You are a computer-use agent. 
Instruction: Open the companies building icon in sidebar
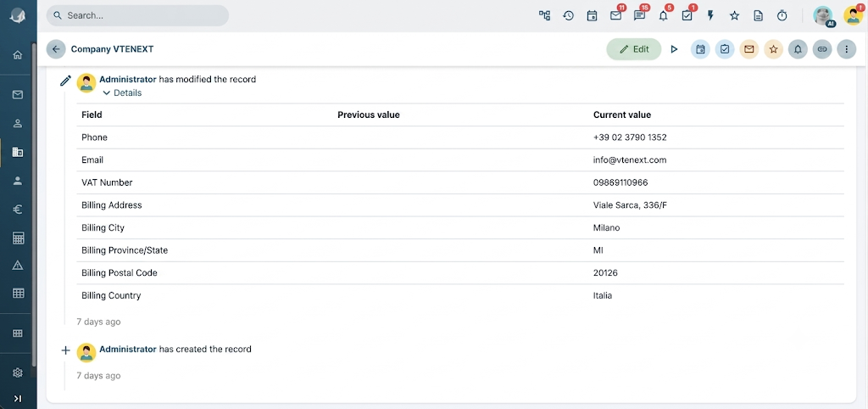[18, 152]
